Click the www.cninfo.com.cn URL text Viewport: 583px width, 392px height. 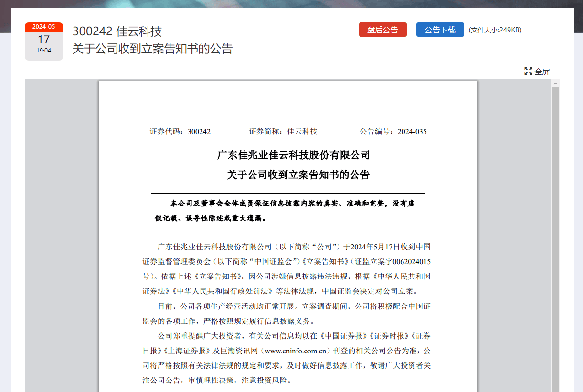click(296, 351)
